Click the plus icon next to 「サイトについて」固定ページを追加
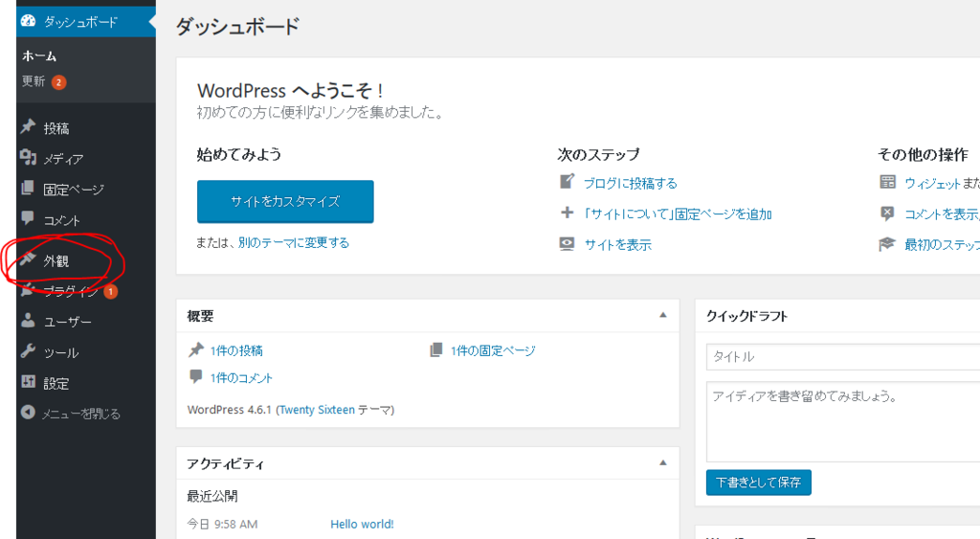The width and height of the screenshot is (980, 539). tap(567, 213)
